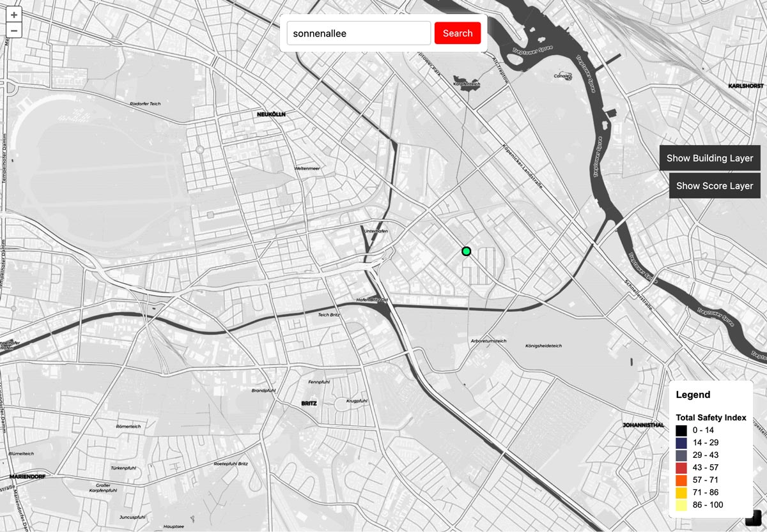Click the black square in the bottom-right corner
This screenshot has width=767, height=532.
753,518
